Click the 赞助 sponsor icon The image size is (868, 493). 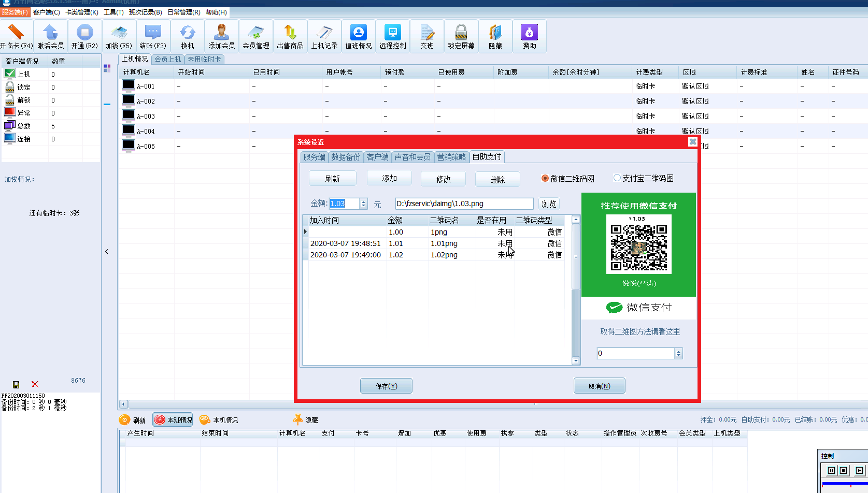pos(530,36)
